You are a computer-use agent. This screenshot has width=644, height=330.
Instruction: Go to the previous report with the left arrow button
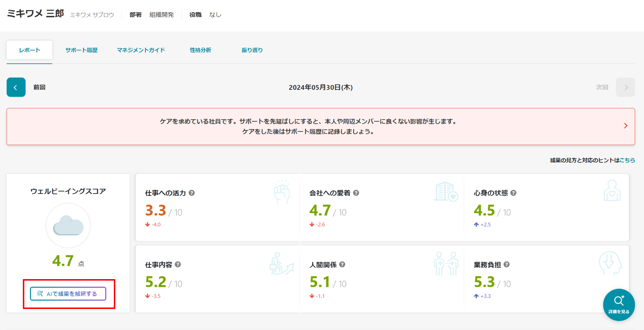16,87
